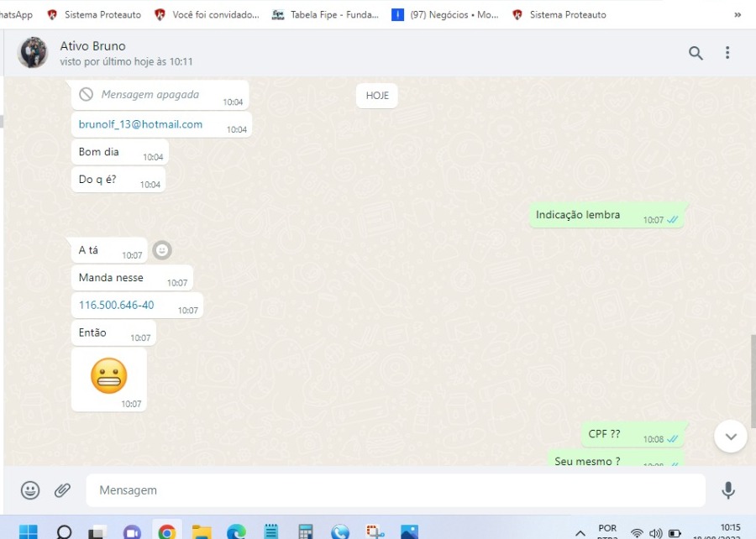Click the 116.500.646-40 number link
This screenshot has width=756, height=539.
(116, 305)
